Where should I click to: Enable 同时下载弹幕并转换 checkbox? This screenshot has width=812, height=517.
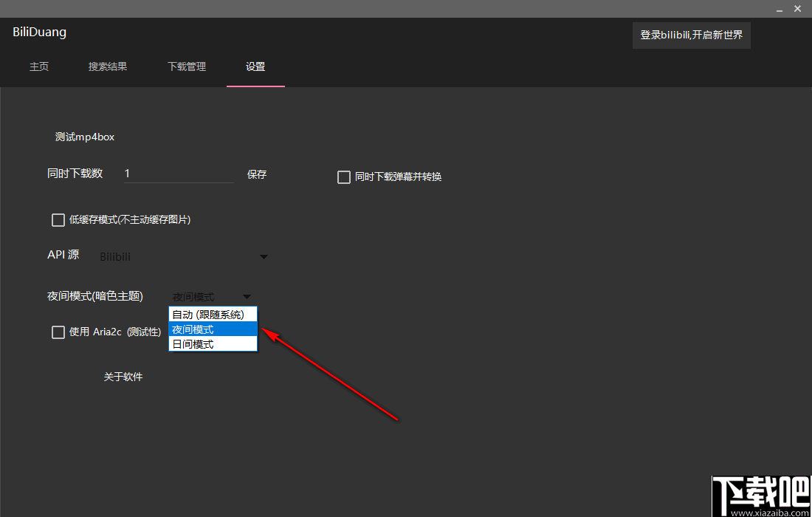[344, 177]
